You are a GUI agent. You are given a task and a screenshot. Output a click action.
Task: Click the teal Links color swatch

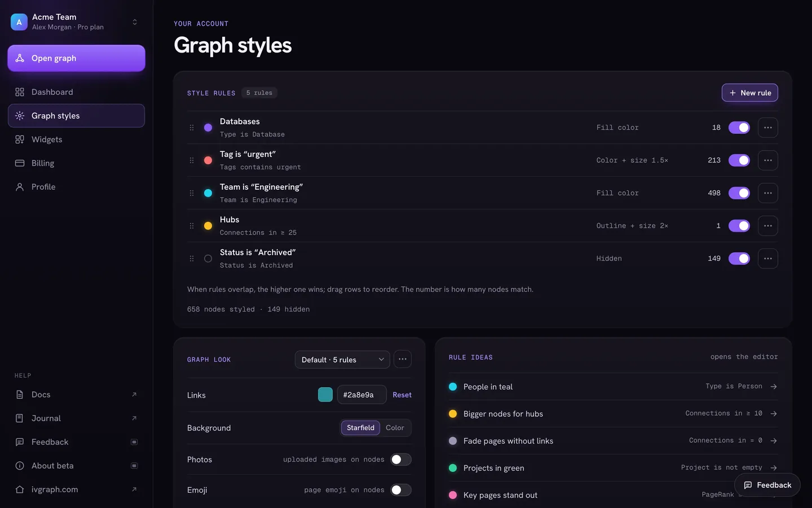point(325,395)
